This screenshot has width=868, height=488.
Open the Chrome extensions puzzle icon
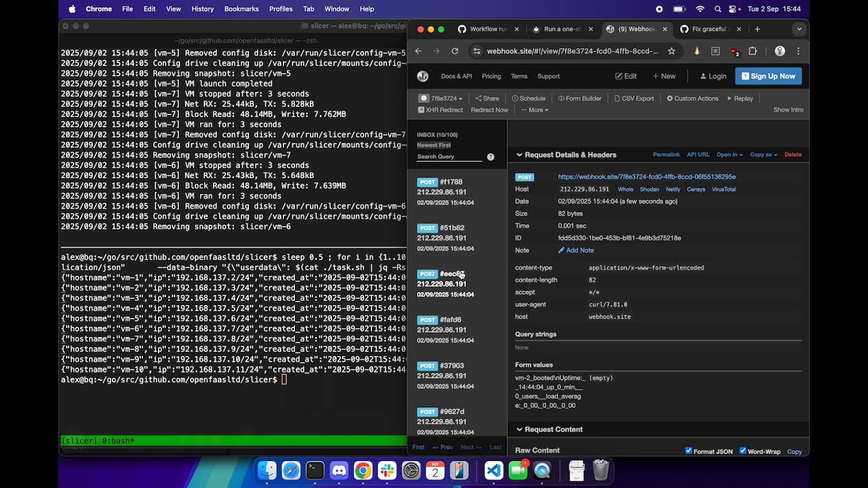point(753,51)
